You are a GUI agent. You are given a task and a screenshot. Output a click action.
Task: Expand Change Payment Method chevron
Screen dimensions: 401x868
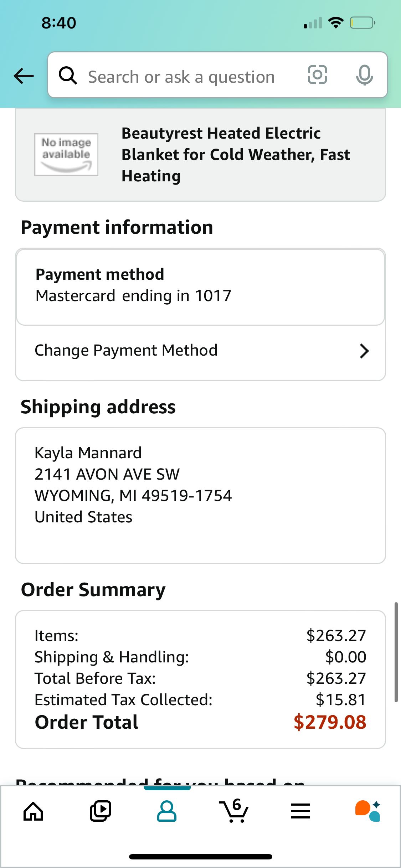point(364,351)
